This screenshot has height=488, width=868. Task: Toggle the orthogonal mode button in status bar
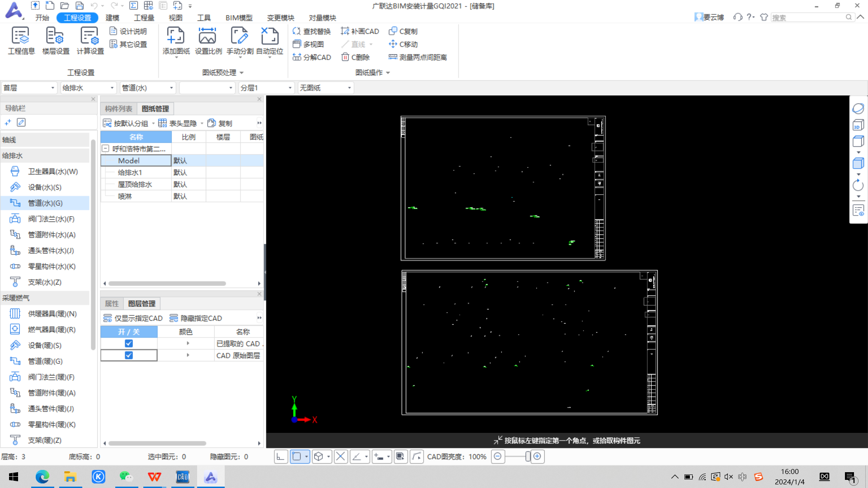coord(281,456)
